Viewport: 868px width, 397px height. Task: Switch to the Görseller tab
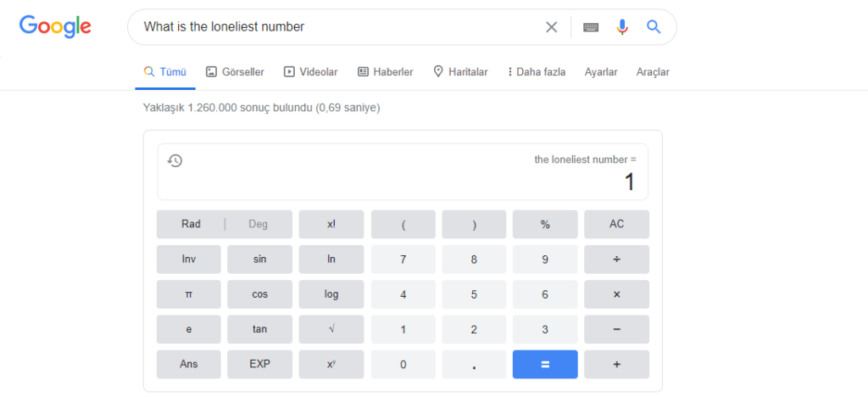(x=235, y=72)
